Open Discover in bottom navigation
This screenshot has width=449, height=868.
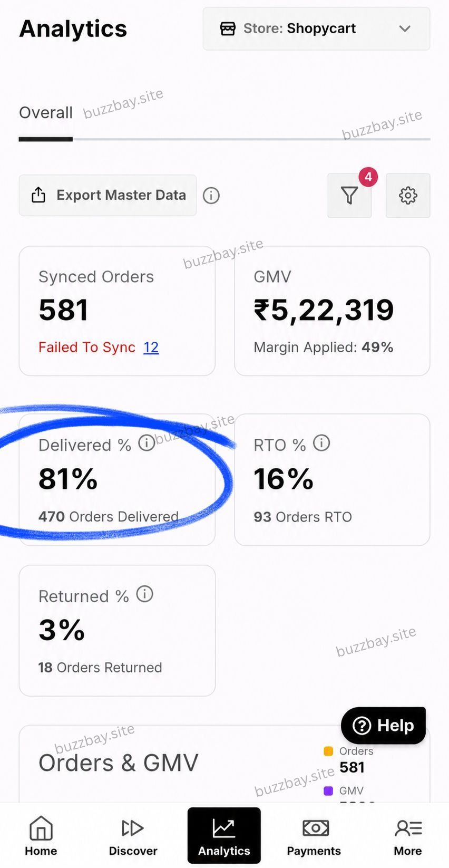pyautogui.click(x=133, y=836)
